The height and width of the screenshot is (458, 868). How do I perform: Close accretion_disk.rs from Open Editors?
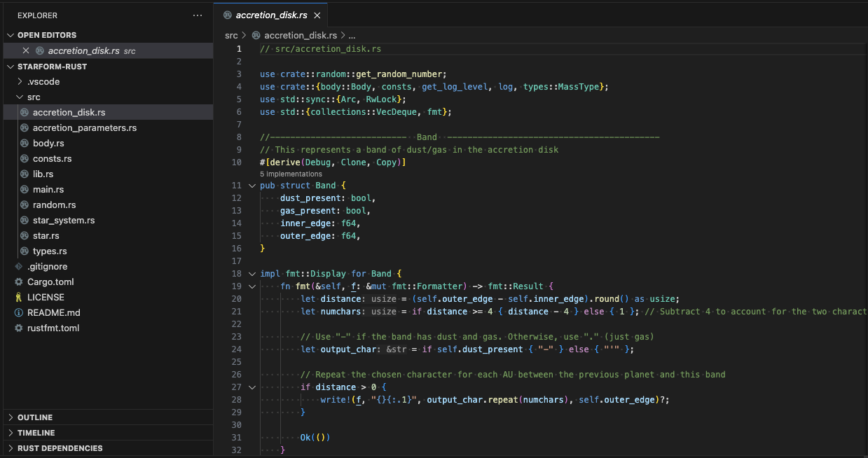25,50
